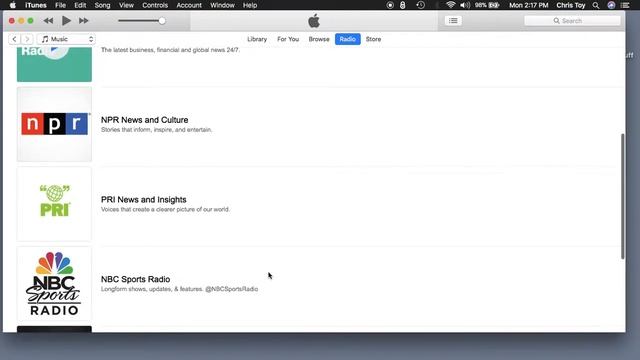This screenshot has height=360, width=640.
Task: Open the Edit menu
Action: (x=80, y=5)
